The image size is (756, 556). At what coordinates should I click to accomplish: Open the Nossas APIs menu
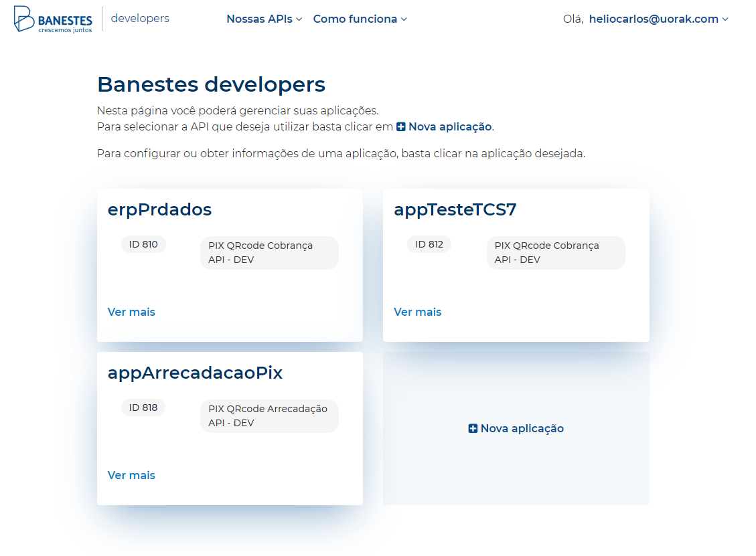pos(260,19)
